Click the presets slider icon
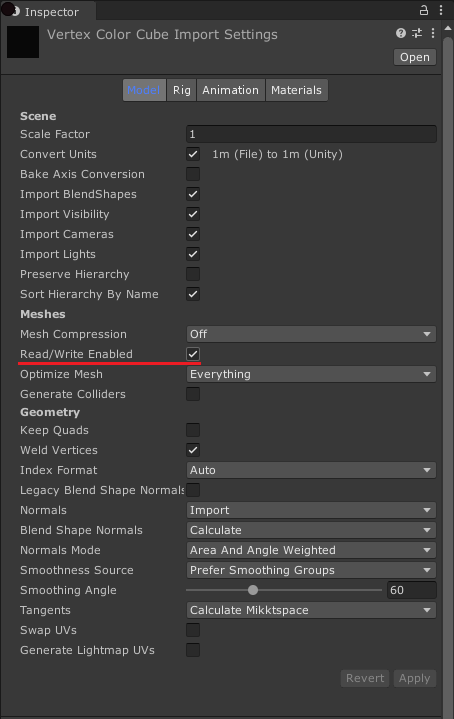The width and height of the screenshot is (454, 719). [x=417, y=33]
